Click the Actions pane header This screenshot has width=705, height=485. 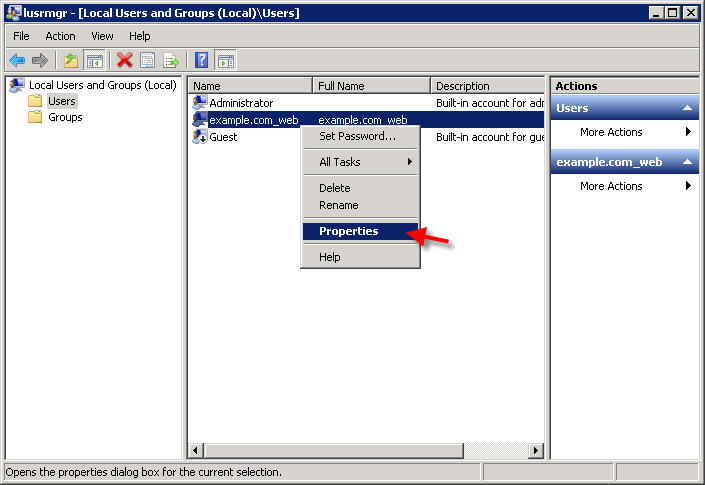coord(625,86)
